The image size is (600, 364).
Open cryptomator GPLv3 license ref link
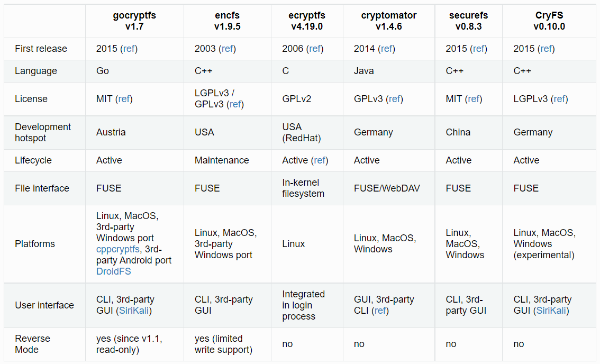point(395,99)
